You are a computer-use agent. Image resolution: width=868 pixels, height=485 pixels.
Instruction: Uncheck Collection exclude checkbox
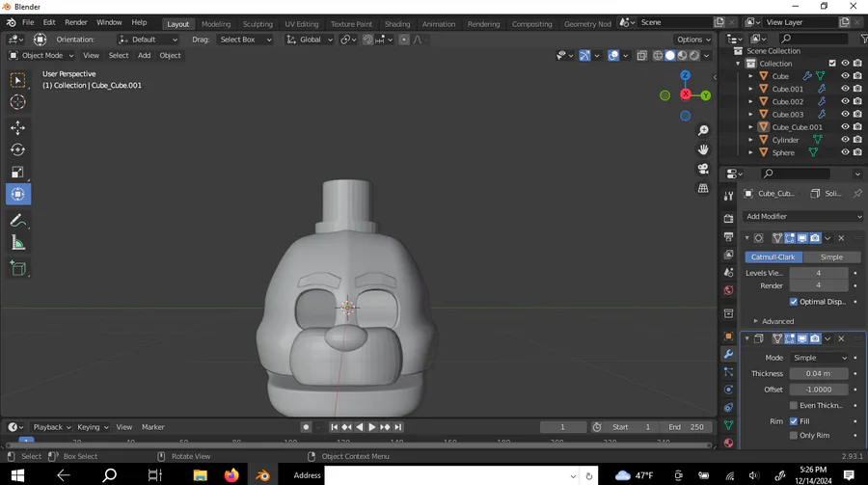[832, 63]
